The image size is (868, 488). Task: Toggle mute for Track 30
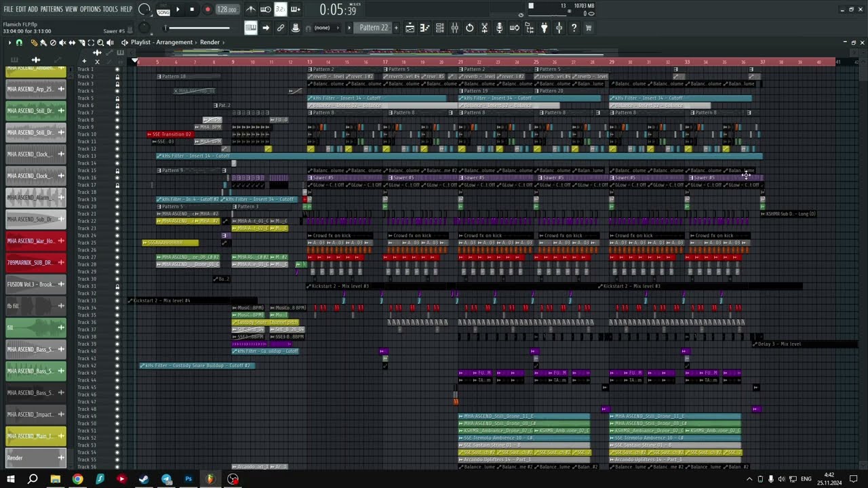click(117, 279)
